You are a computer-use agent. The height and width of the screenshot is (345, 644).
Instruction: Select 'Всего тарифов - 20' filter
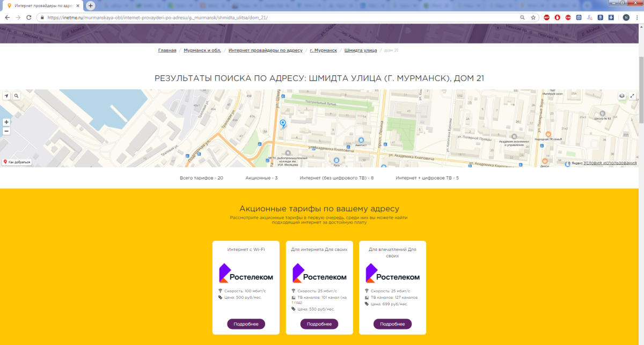pos(201,177)
